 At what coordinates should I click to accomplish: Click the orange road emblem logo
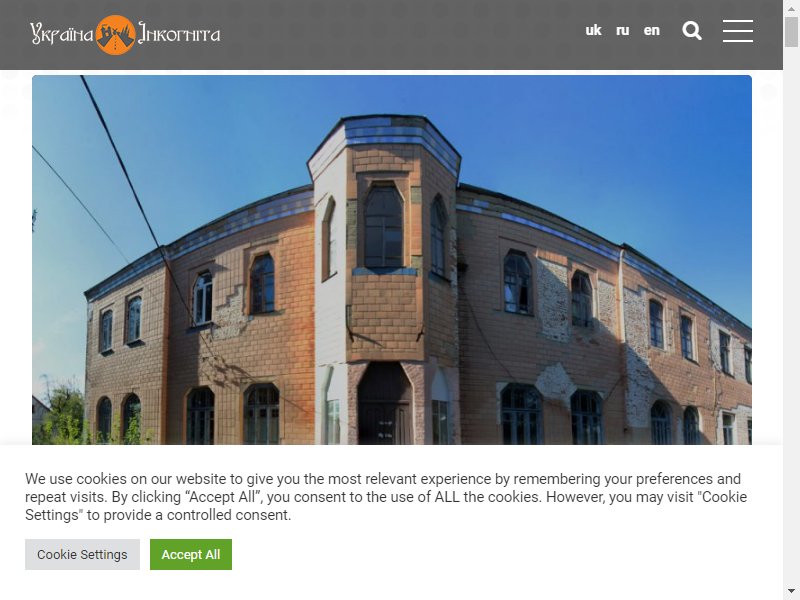click(x=116, y=35)
